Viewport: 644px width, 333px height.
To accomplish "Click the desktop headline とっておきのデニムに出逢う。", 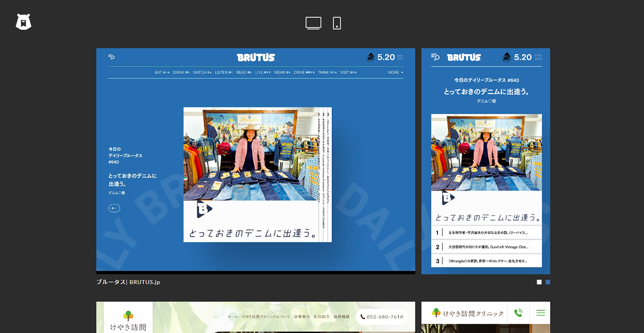I will (x=133, y=180).
